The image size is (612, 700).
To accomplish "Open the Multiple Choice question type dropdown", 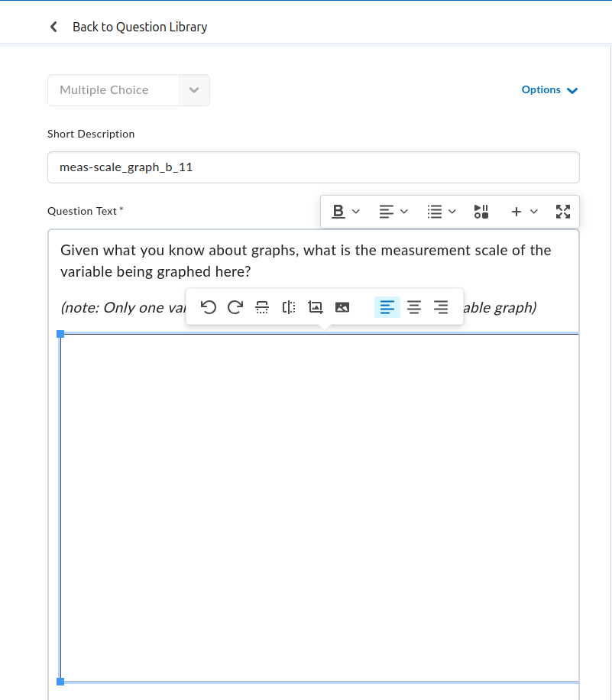I will click(128, 90).
